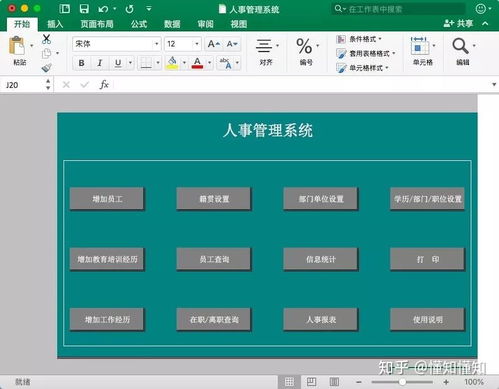Switch to the 插入 ribbon tab
Screen dimensions: 499x389
coord(55,24)
